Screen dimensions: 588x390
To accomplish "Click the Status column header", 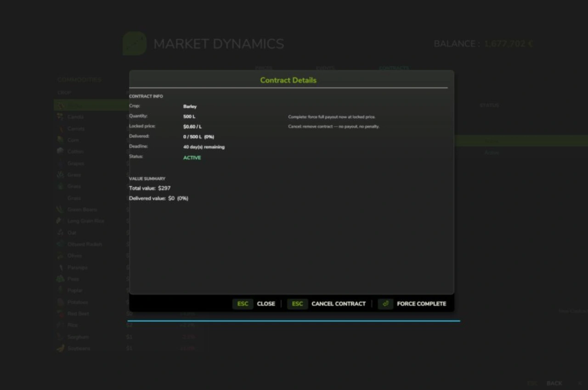I will [x=489, y=106].
